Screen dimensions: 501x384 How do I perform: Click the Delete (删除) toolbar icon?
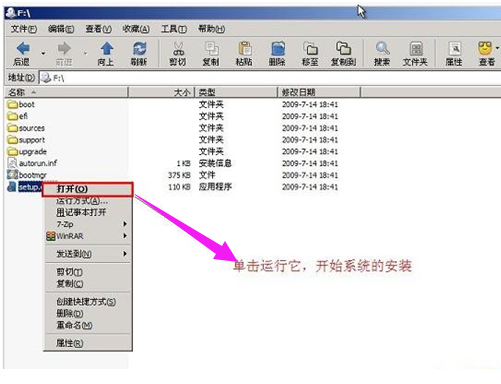[278, 49]
